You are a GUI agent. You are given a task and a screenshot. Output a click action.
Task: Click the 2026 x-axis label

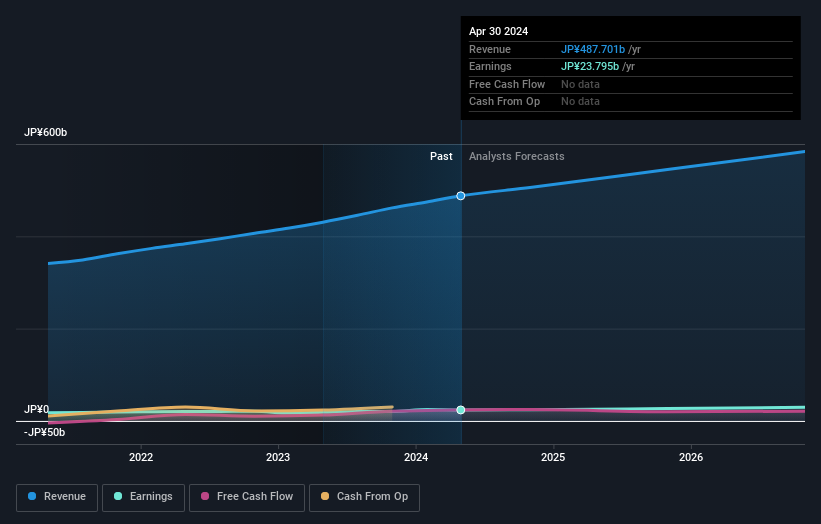(691, 457)
